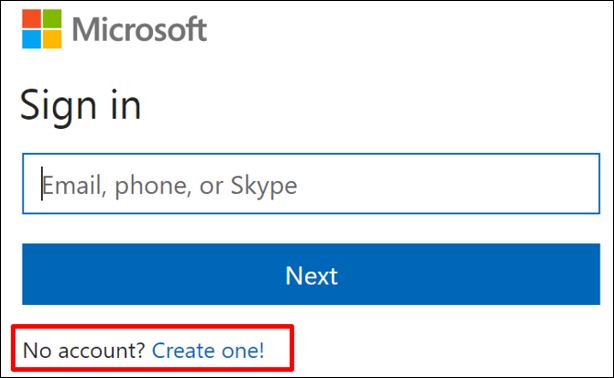Screen dimensions: 614x378
Task: Click inside the red highlighted box
Action: coord(152,347)
